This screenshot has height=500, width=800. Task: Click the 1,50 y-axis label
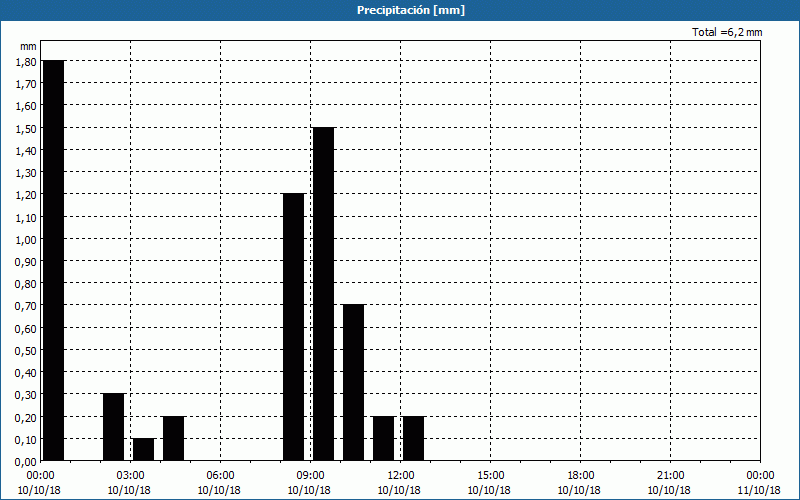click(x=26, y=129)
